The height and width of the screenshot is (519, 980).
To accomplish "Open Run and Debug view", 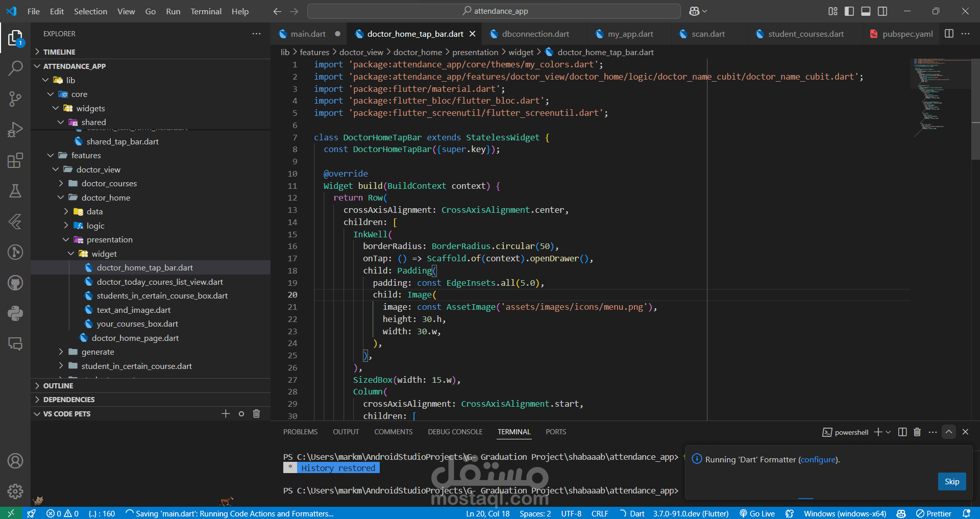I will (x=15, y=130).
